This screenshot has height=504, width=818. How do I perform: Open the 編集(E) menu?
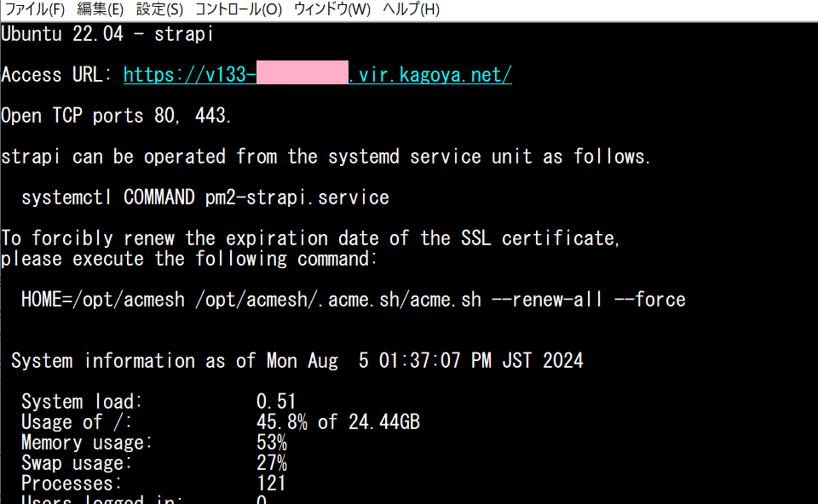100,9
